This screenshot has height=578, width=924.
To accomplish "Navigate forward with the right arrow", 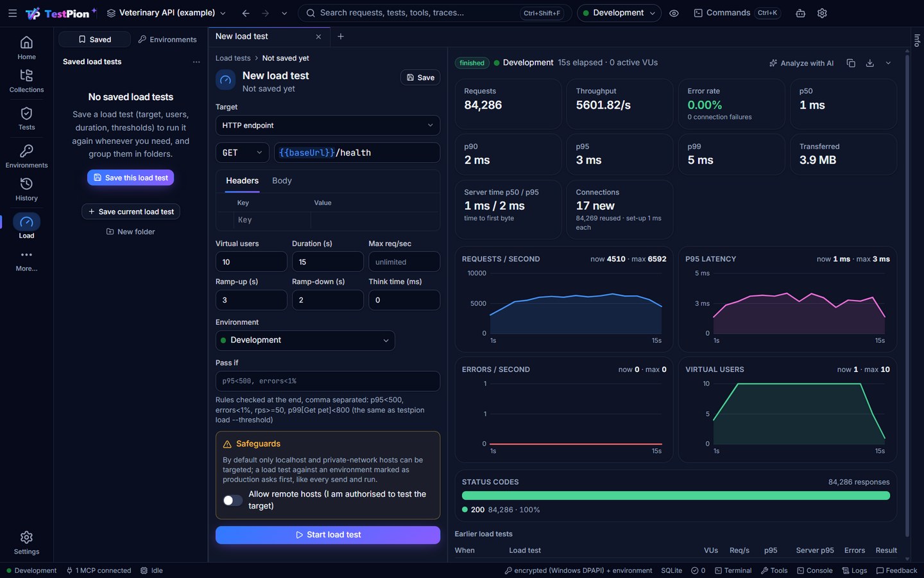I will (265, 13).
